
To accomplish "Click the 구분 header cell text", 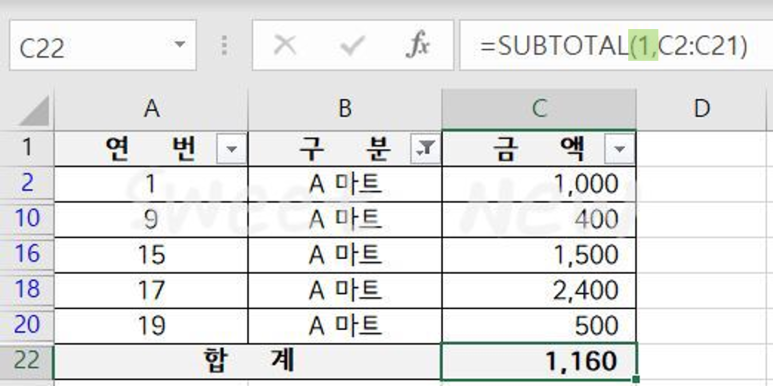I will (x=345, y=148).
